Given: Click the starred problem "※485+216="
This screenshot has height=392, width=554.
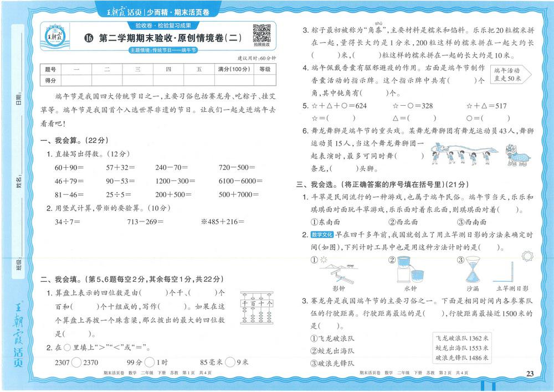Looking at the screenshot, I should 223,222.
